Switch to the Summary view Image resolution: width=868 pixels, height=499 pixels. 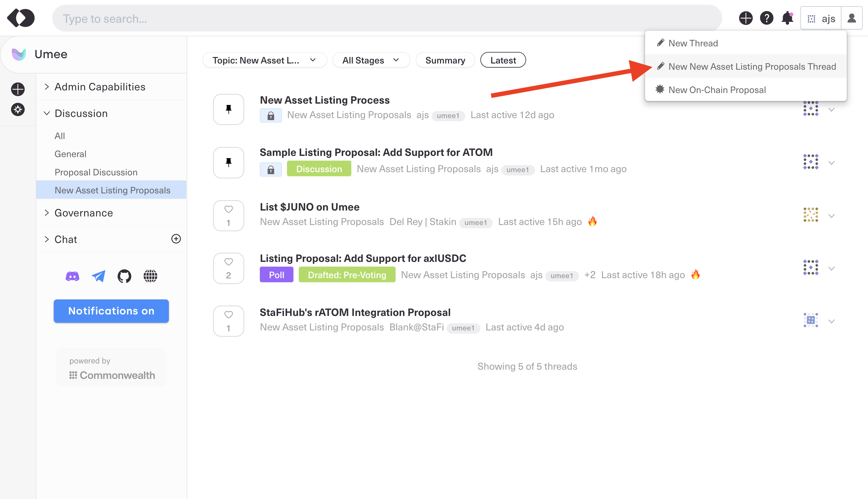point(445,60)
